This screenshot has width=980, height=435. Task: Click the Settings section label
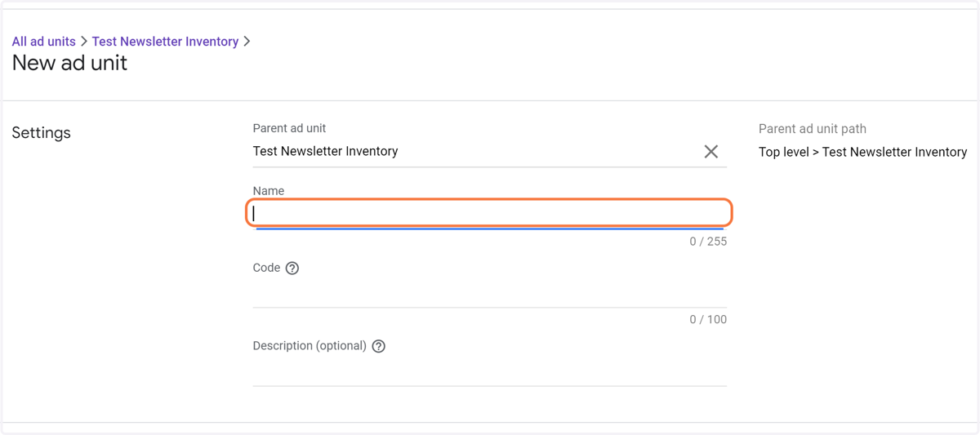[x=41, y=133]
